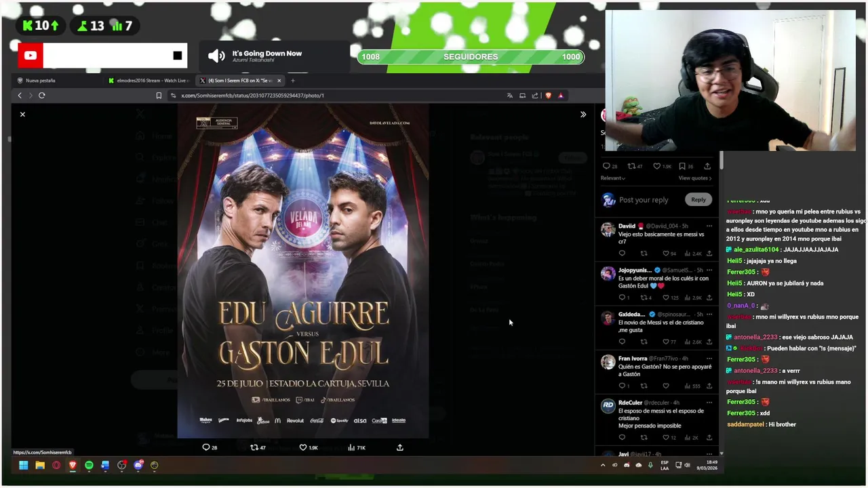Click the x.com address bar URL
Viewport: 868px width, 488px height.
coord(252,96)
